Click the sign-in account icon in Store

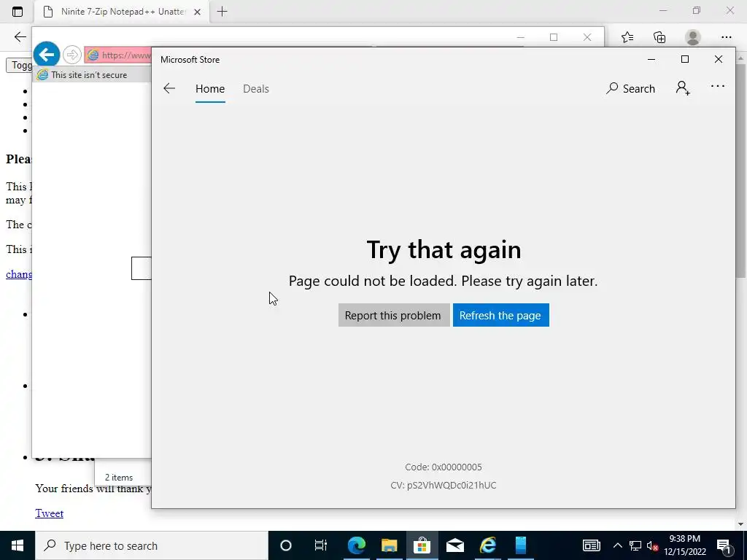point(683,88)
